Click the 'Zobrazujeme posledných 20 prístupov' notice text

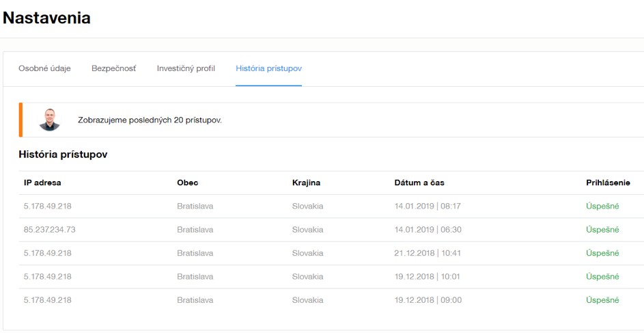(150, 120)
